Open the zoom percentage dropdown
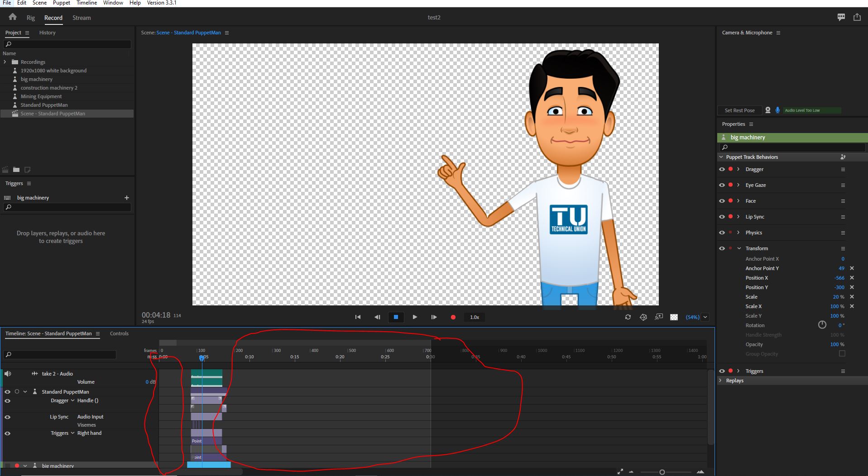Image resolution: width=868 pixels, height=476 pixels. [705, 317]
